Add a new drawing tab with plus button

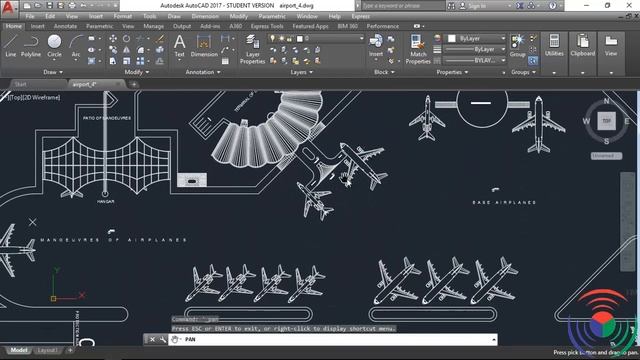pos(133,85)
